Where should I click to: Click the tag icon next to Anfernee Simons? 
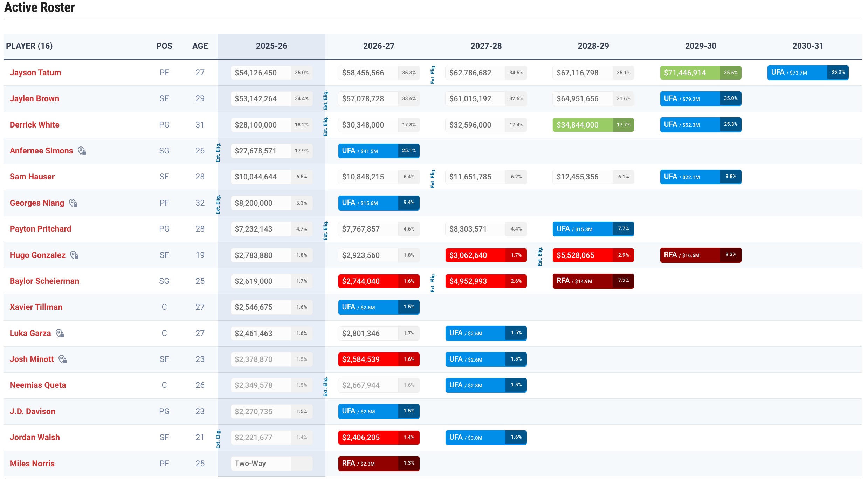(x=82, y=151)
